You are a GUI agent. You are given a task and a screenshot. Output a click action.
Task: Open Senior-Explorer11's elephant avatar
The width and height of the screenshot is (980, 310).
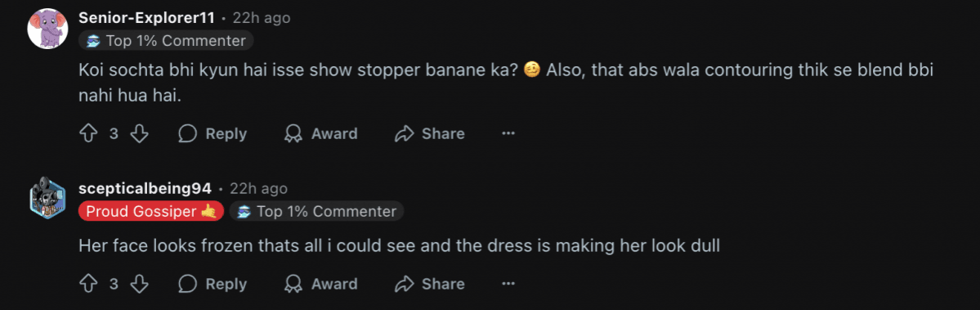tap(48, 29)
